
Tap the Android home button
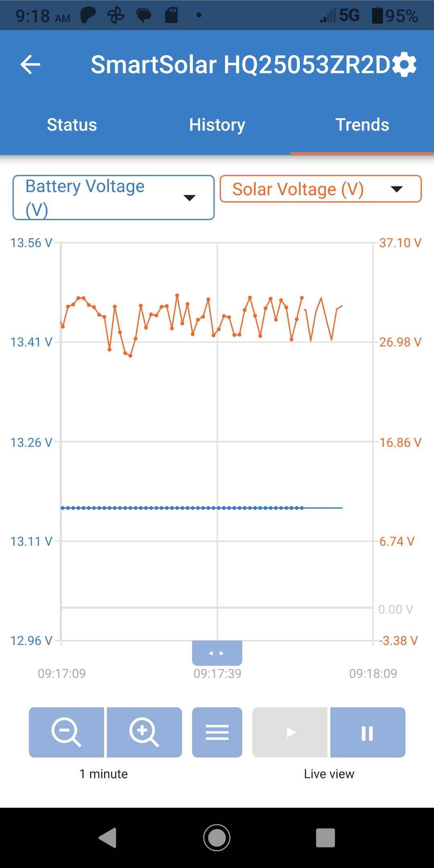[217, 838]
